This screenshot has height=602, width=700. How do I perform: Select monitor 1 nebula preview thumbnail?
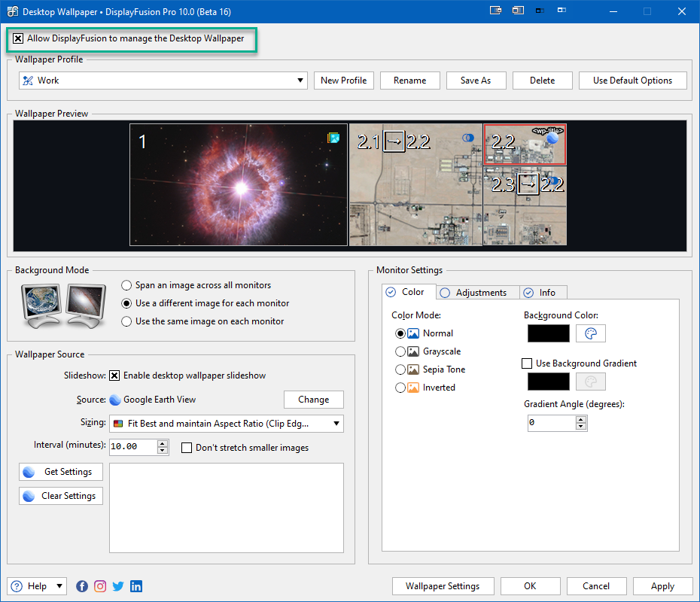click(x=239, y=185)
